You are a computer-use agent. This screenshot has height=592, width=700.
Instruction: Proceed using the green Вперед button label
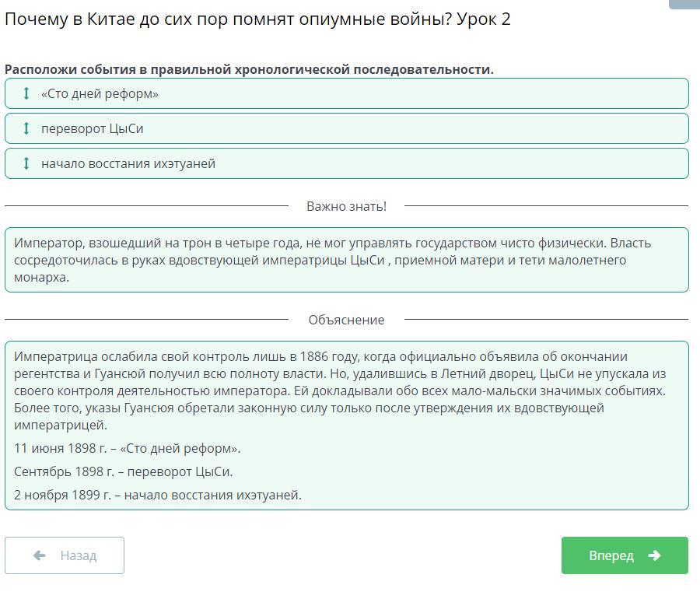611,555
